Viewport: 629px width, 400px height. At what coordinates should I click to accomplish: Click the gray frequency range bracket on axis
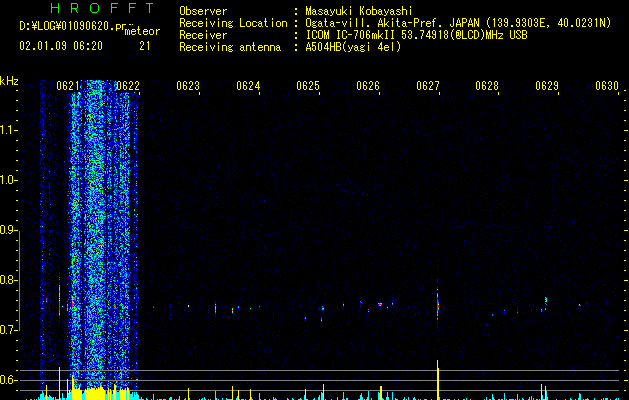(x=19, y=280)
